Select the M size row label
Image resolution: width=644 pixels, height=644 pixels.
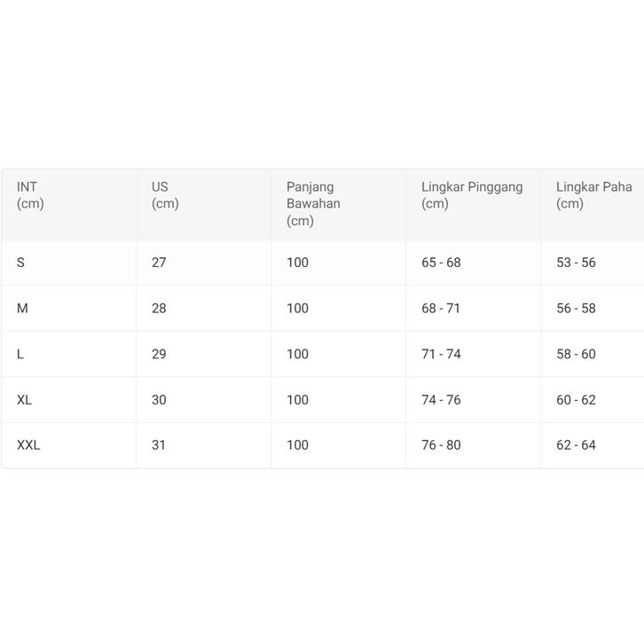click(23, 309)
